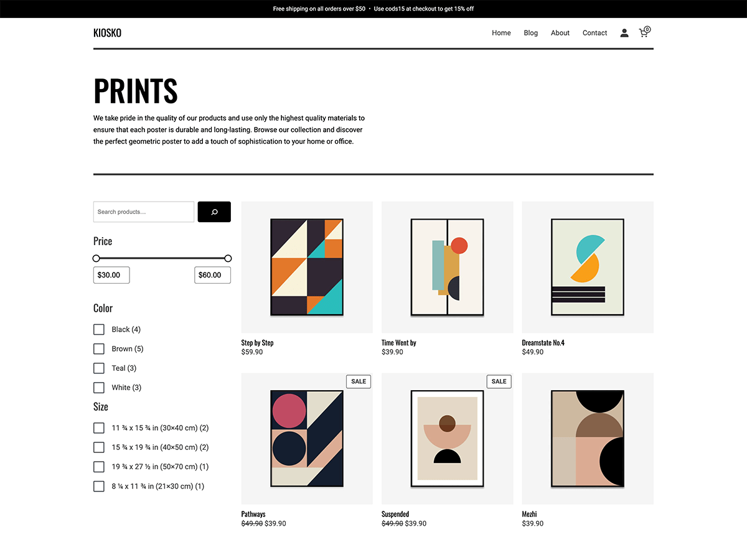Click the account/user profile icon

pos(624,32)
